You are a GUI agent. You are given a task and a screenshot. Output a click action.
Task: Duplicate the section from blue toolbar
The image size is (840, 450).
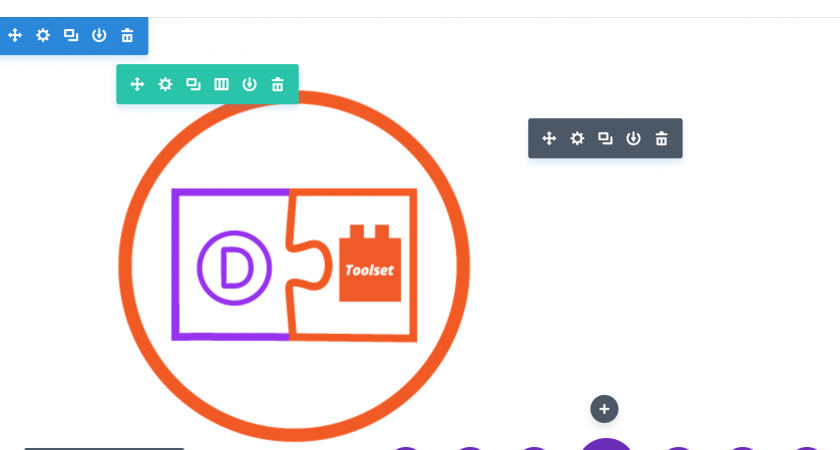pos(71,35)
